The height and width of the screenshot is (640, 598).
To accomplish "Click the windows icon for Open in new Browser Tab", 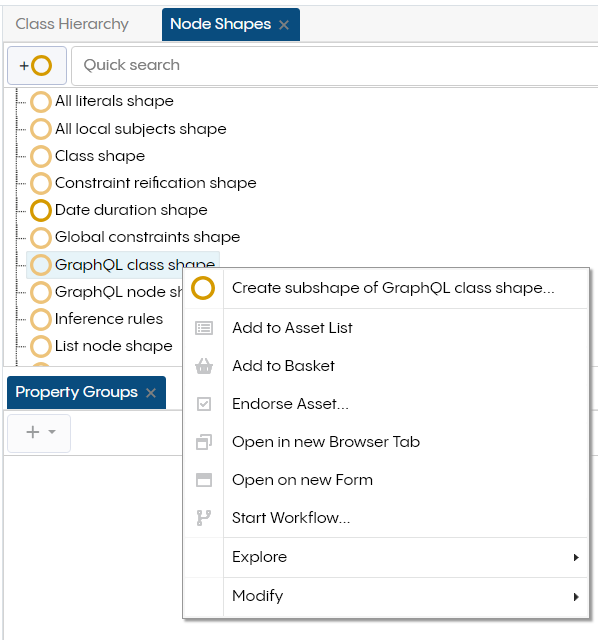I will coord(204,442).
